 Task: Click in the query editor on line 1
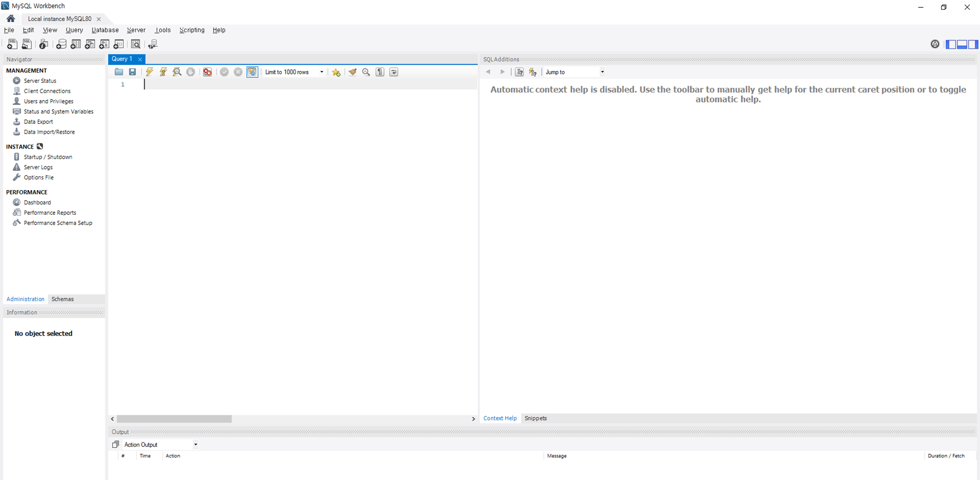(x=311, y=84)
